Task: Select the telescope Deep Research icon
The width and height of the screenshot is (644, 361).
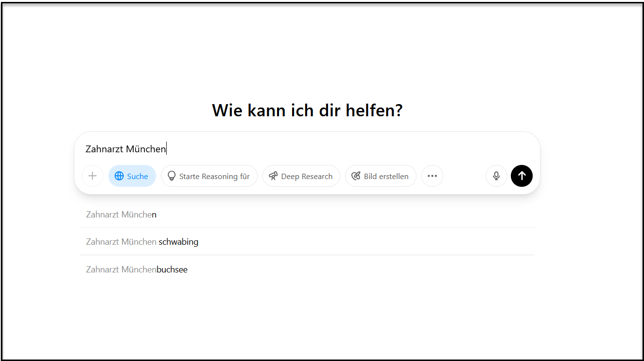Action: 274,176
